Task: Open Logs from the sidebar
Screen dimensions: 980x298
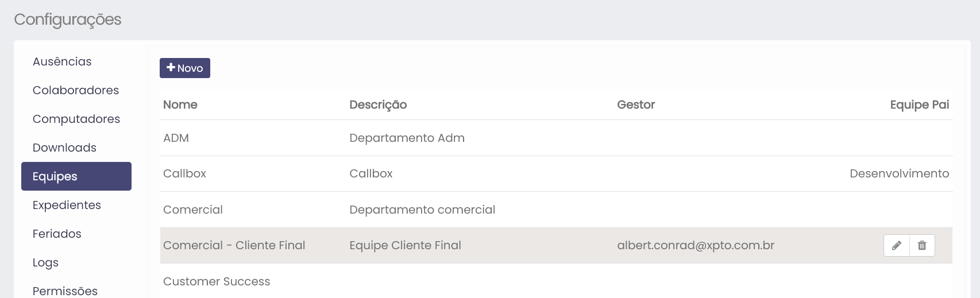Action: click(45, 262)
